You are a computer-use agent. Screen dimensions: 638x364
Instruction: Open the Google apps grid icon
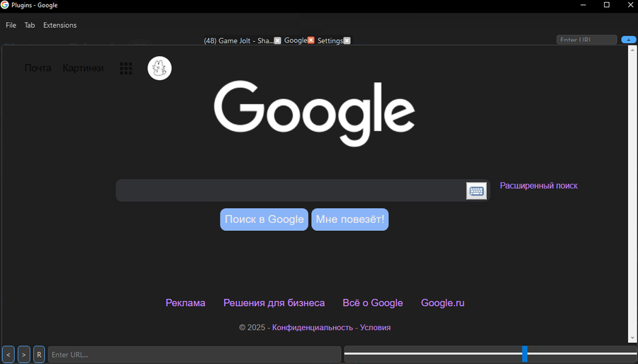click(125, 68)
